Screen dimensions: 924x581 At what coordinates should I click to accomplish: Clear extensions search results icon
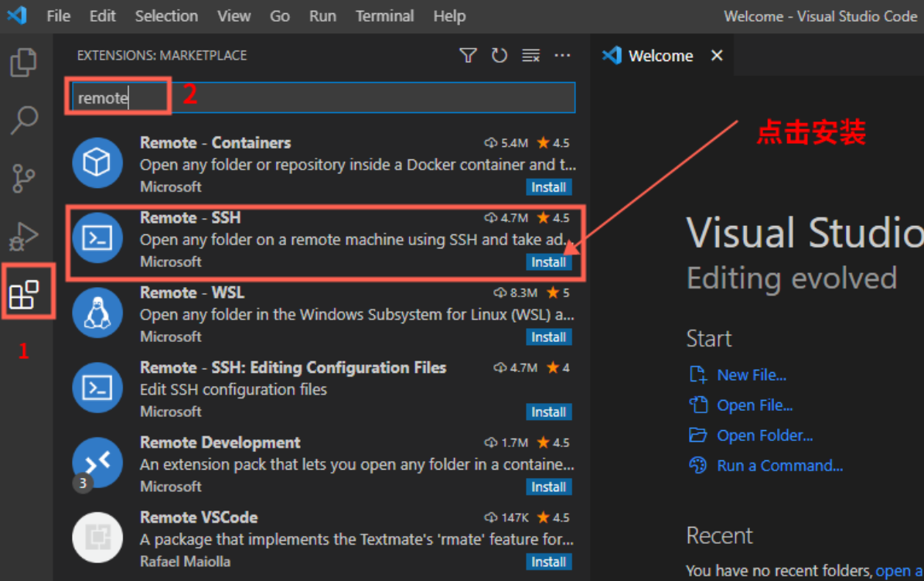click(x=531, y=56)
